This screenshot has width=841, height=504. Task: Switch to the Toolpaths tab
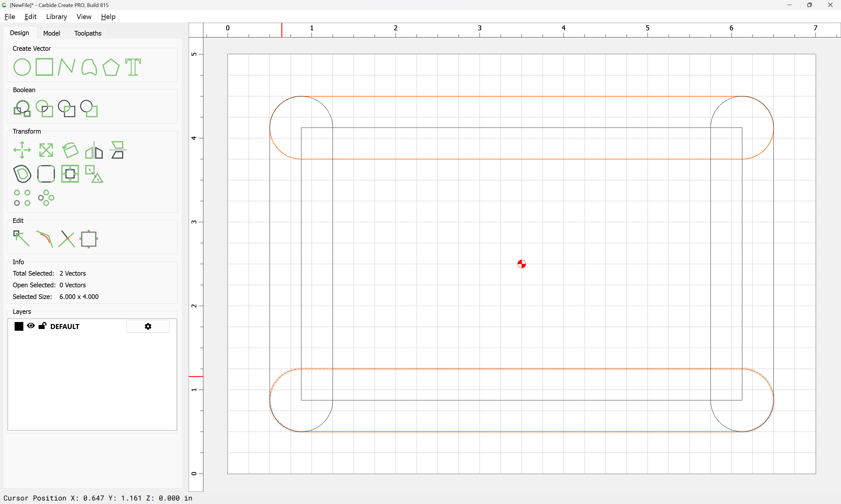pos(88,33)
